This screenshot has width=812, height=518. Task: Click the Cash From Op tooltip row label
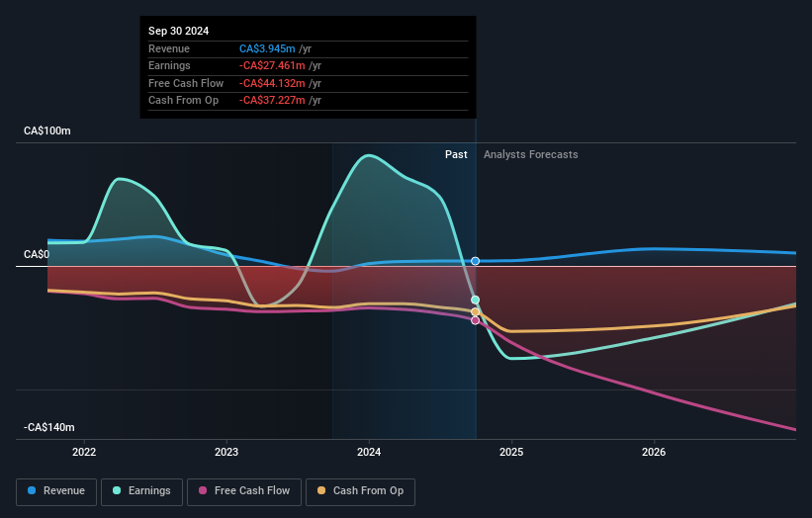(183, 101)
